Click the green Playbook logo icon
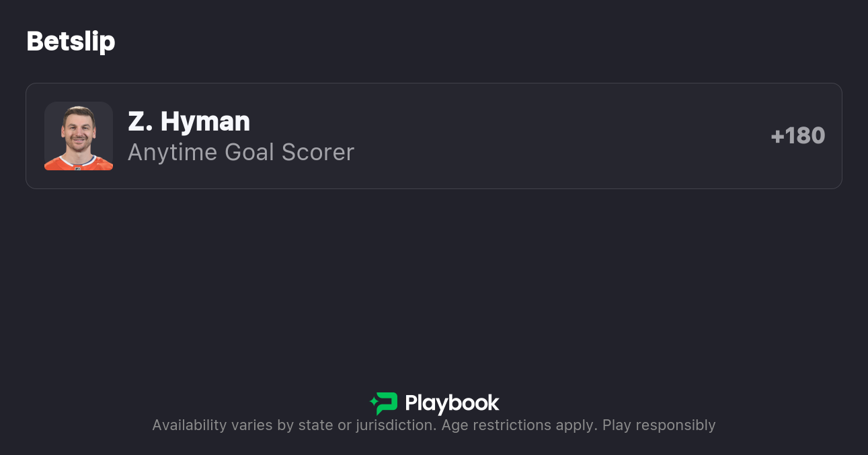 385,403
